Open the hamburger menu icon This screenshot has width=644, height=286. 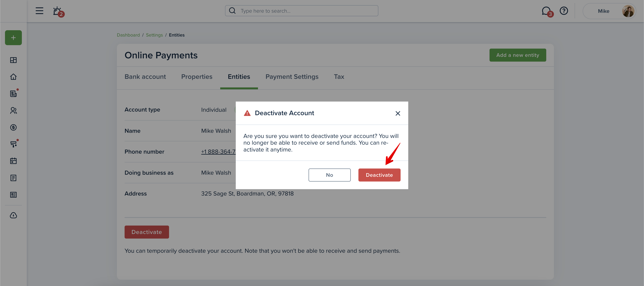(x=39, y=11)
